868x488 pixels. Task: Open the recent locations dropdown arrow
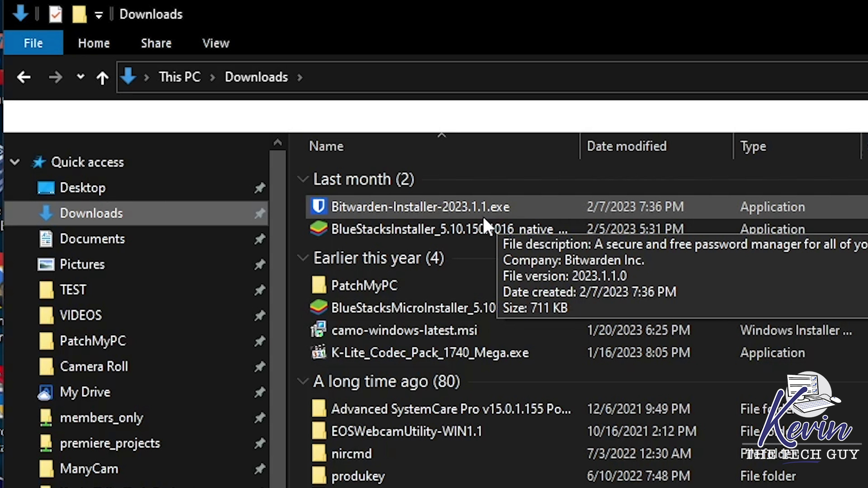coord(80,77)
